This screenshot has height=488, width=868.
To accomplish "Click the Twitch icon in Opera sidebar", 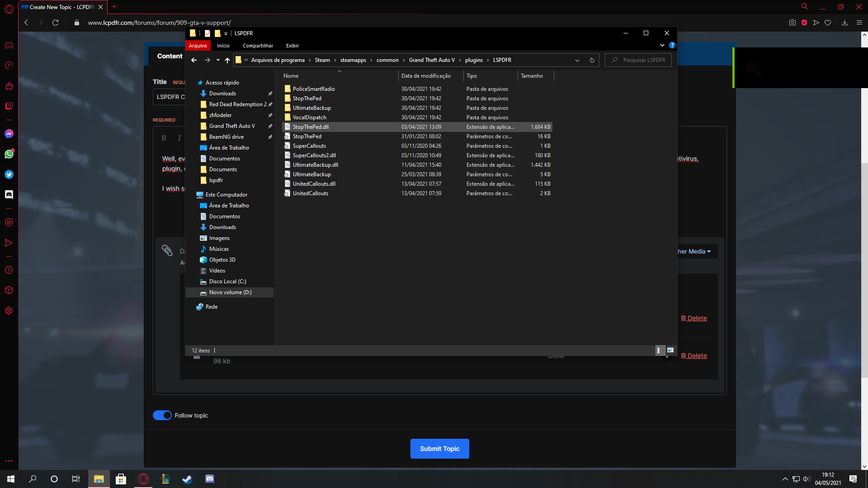I will pyautogui.click(x=9, y=106).
